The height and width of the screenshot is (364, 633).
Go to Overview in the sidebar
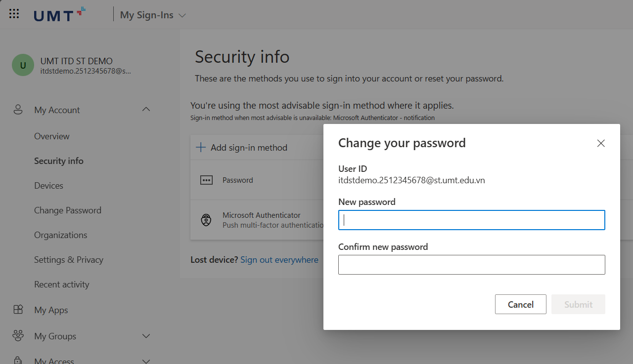click(x=52, y=136)
